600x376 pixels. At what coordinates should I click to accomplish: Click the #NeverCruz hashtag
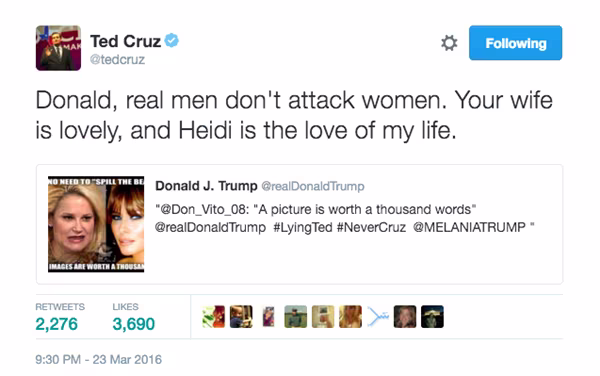371,227
